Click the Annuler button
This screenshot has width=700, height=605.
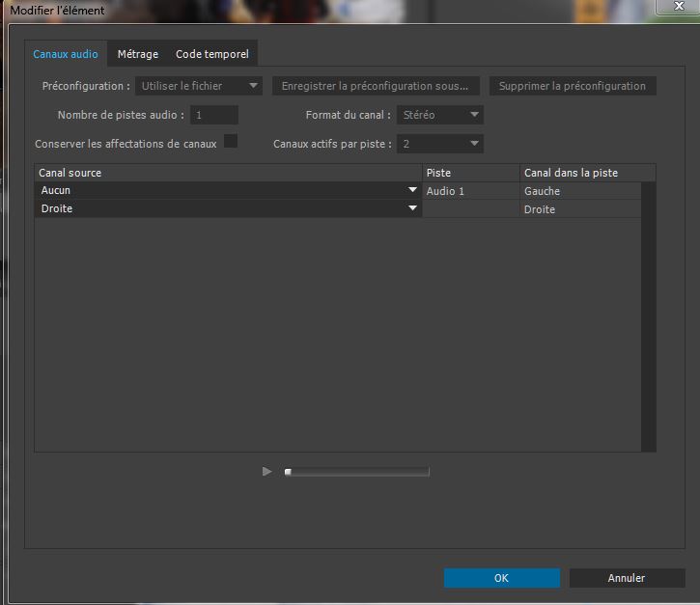(626, 578)
